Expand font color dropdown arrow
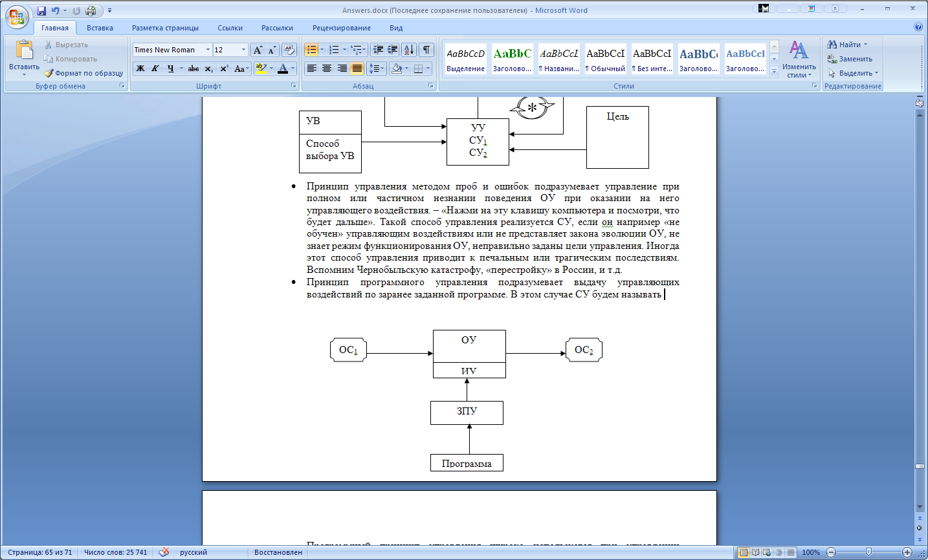This screenshot has width=928, height=560. pyautogui.click(x=293, y=69)
